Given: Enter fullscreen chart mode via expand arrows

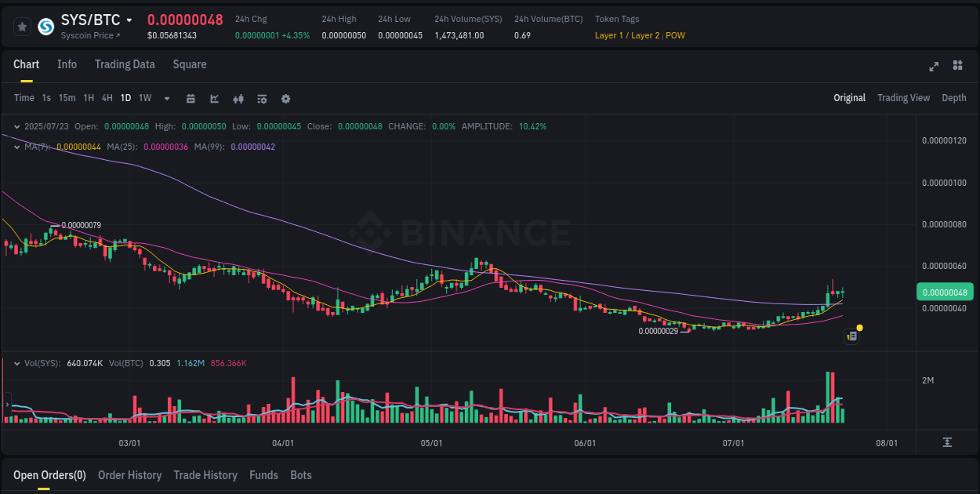Looking at the screenshot, I should point(934,67).
